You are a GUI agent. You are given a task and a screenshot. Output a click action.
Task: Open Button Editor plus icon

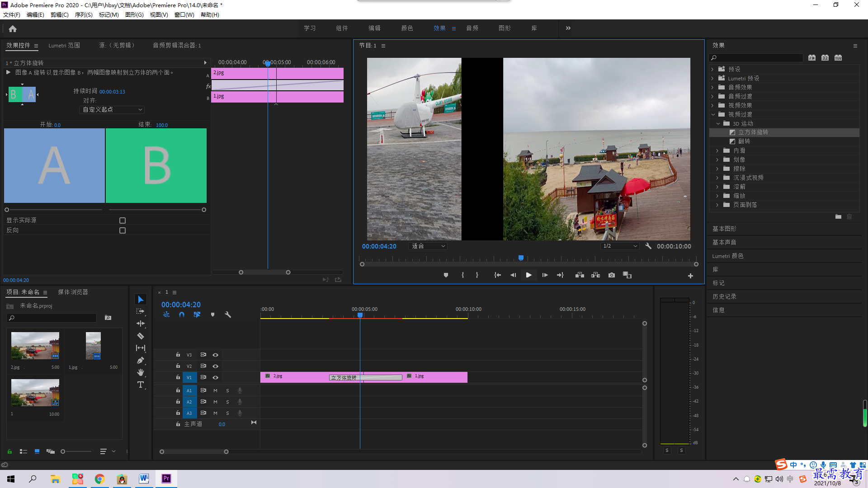point(690,276)
